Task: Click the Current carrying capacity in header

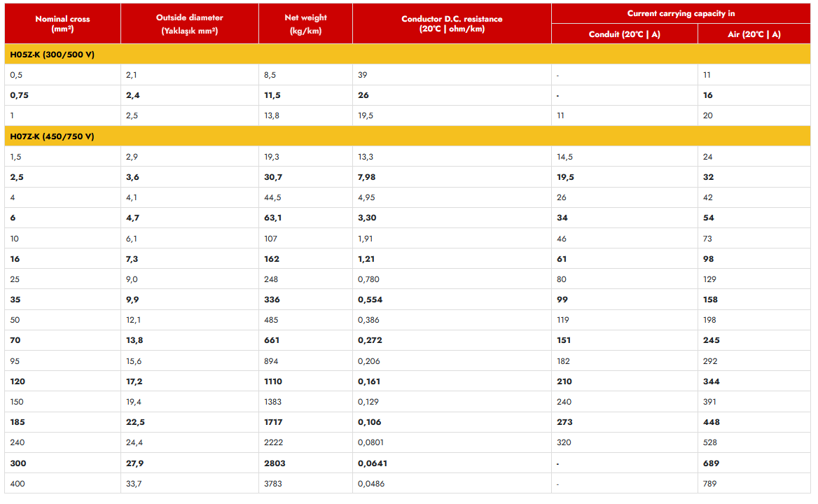Action: [x=681, y=13]
